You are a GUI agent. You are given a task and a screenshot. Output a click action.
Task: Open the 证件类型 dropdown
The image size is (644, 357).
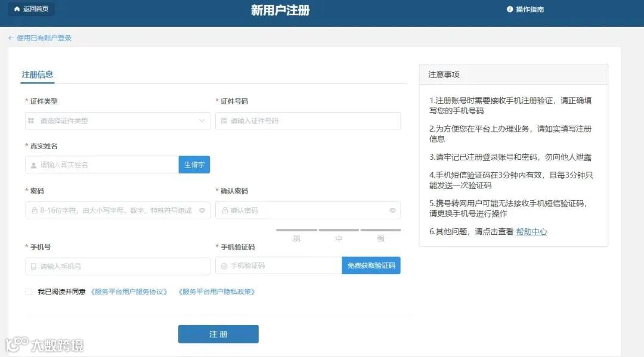pyautogui.click(x=118, y=120)
